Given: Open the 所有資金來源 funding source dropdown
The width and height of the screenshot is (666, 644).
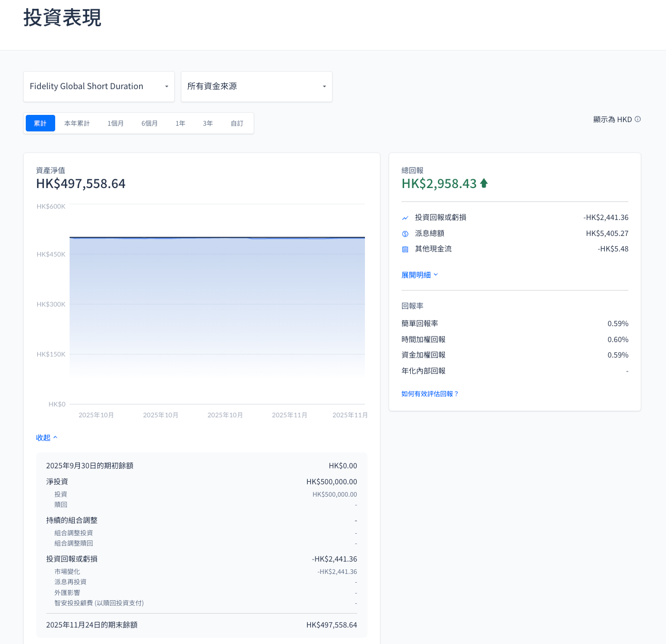Looking at the screenshot, I should click(256, 87).
